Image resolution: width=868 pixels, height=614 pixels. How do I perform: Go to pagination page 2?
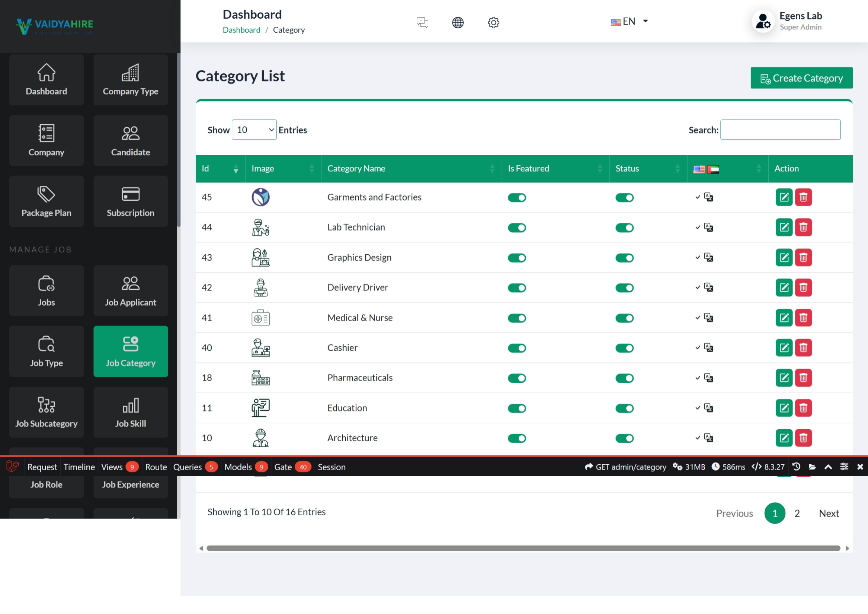pos(797,513)
